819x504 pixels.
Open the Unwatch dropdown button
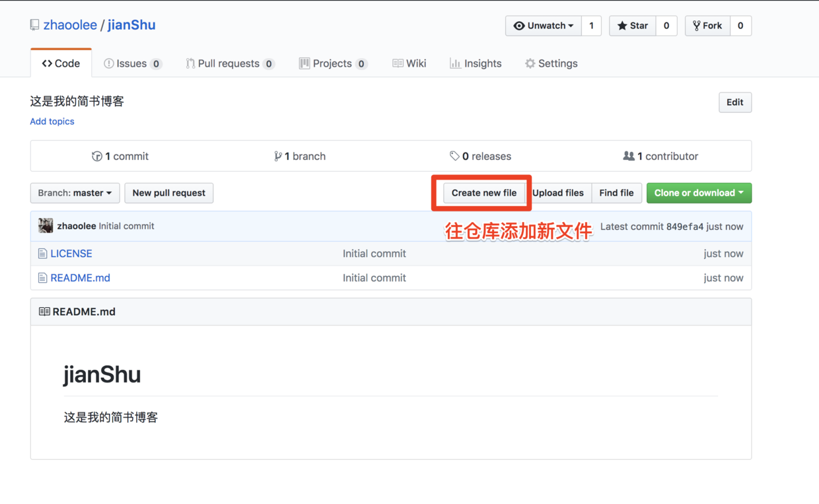(x=544, y=26)
